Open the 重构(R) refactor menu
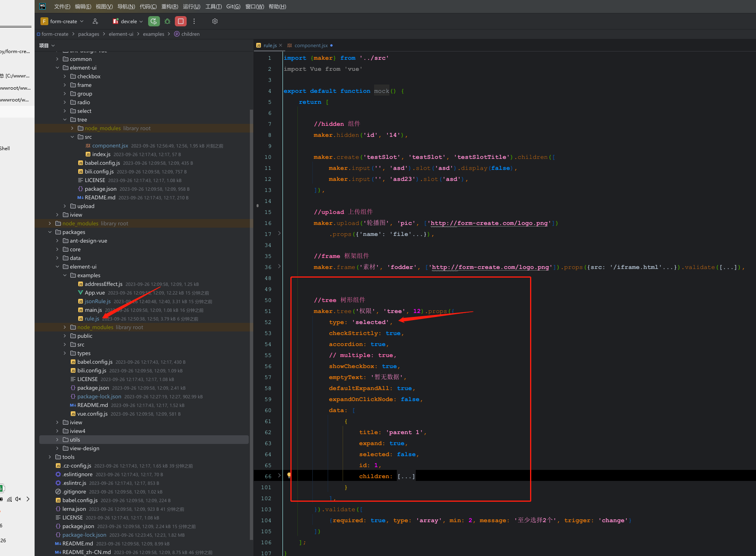This screenshot has height=556, width=756. click(x=169, y=6)
